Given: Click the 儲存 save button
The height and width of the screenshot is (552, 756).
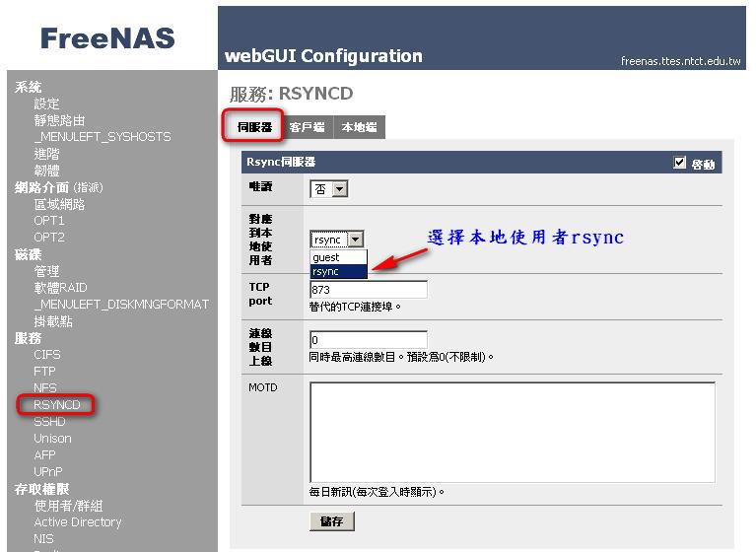Looking at the screenshot, I should tap(331, 521).
